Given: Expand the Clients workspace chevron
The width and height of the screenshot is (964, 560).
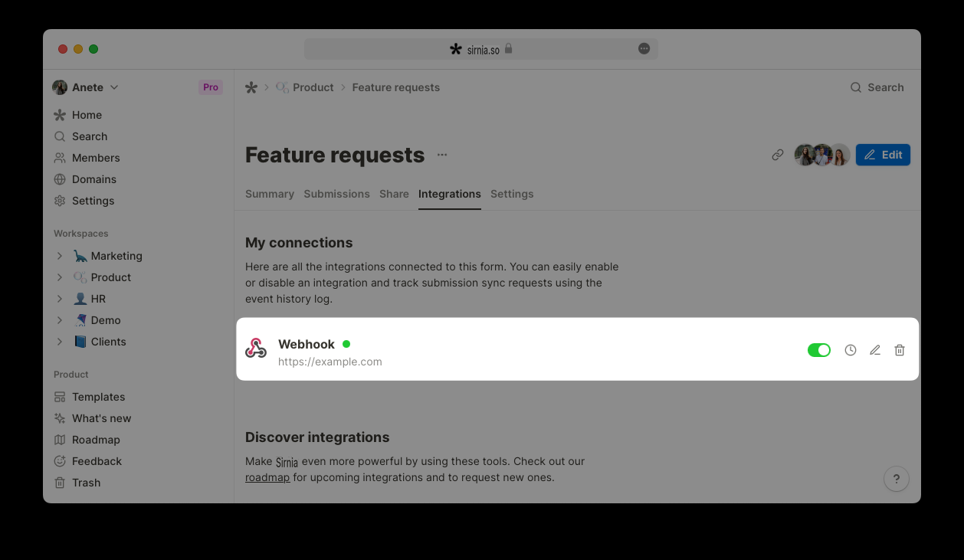Looking at the screenshot, I should 60,342.
